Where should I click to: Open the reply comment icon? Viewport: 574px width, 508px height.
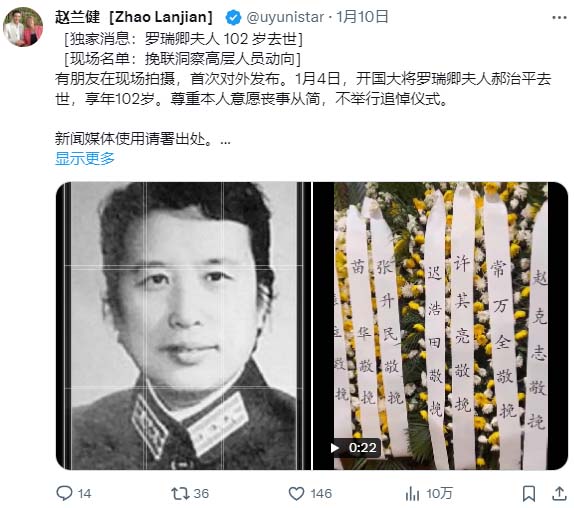pyautogui.click(x=64, y=493)
